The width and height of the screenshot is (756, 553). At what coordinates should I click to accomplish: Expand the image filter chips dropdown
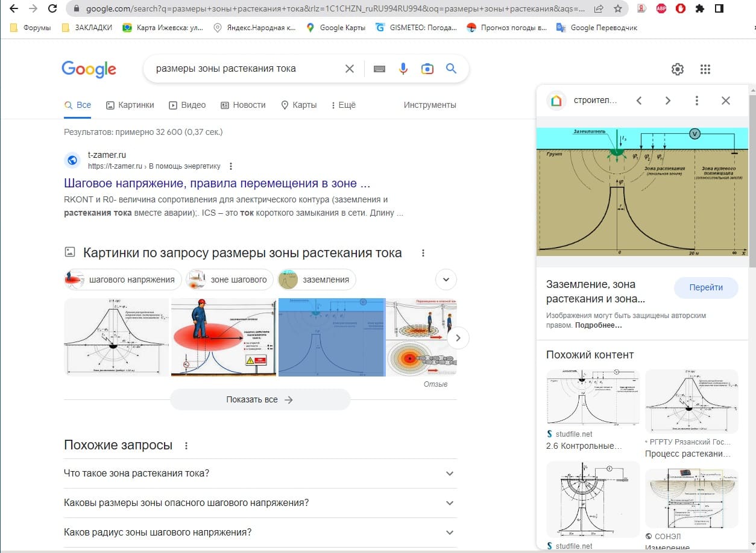click(446, 280)
